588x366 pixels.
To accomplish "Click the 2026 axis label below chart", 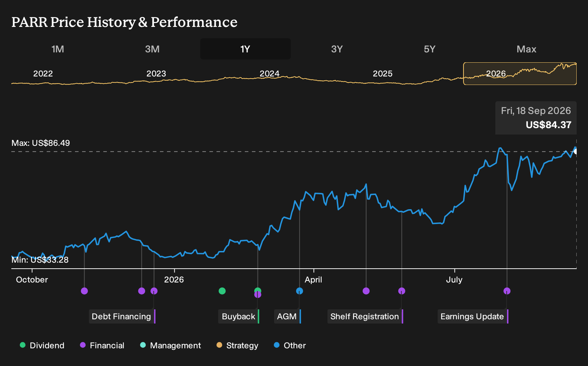I will click(x=174, y=280).
